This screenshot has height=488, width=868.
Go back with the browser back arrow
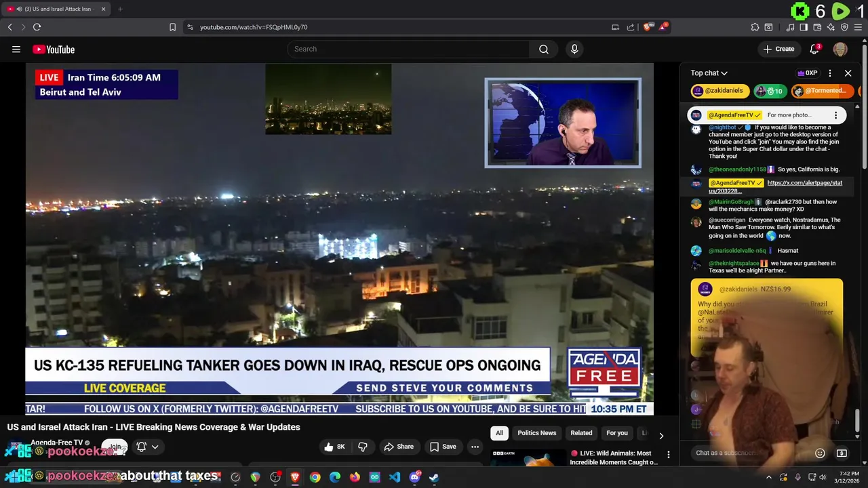[10, 27]
